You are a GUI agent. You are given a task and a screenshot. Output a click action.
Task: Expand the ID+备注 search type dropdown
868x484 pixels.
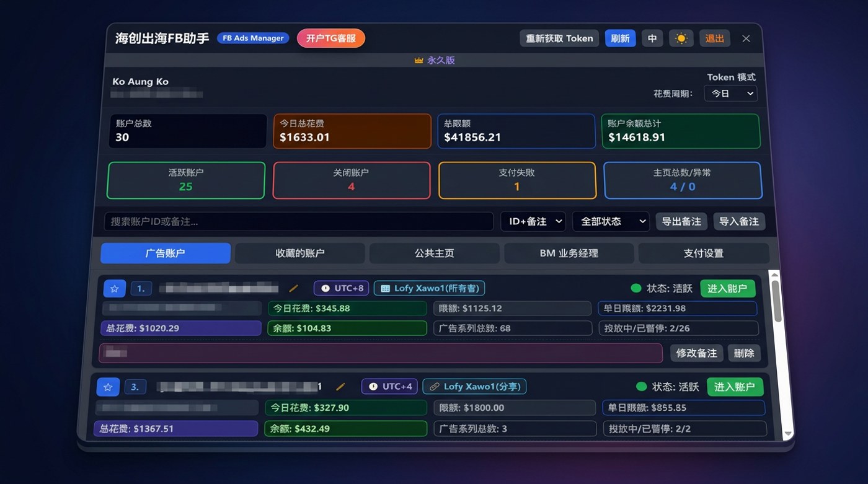click(x=533, y=221)
